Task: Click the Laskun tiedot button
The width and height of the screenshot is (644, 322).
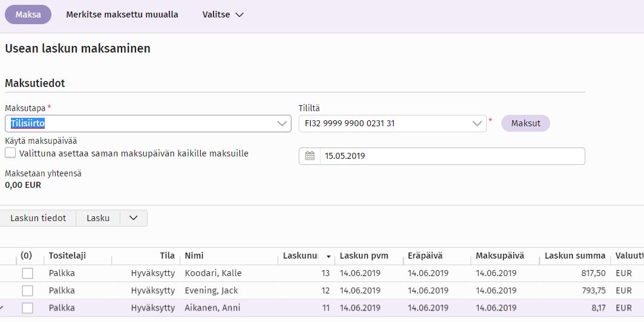Action: pos(38,218)
